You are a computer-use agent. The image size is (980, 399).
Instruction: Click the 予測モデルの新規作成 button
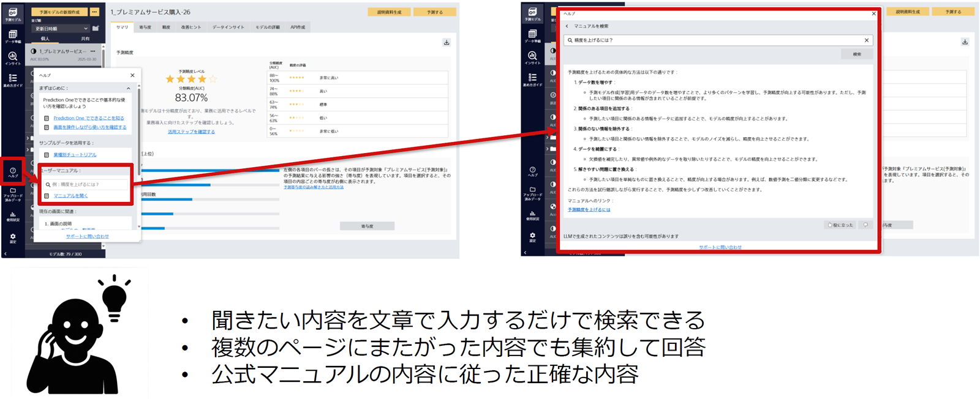(59, 12)
